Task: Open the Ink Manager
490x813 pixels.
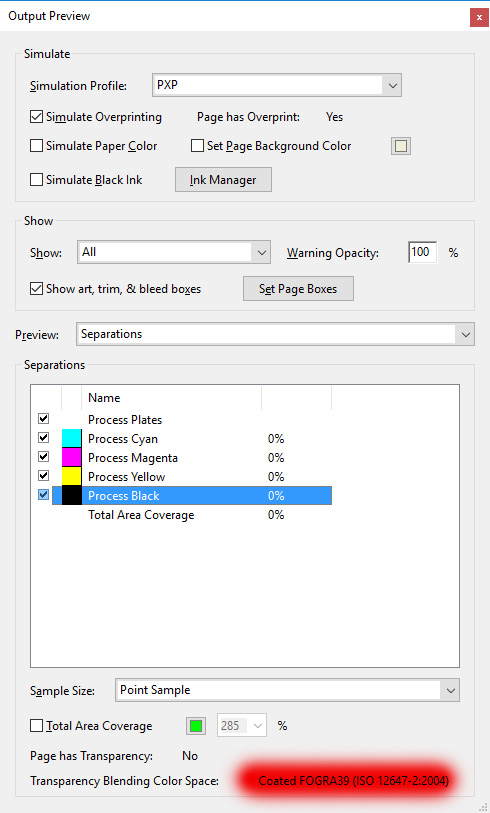Action: point(223,179)
